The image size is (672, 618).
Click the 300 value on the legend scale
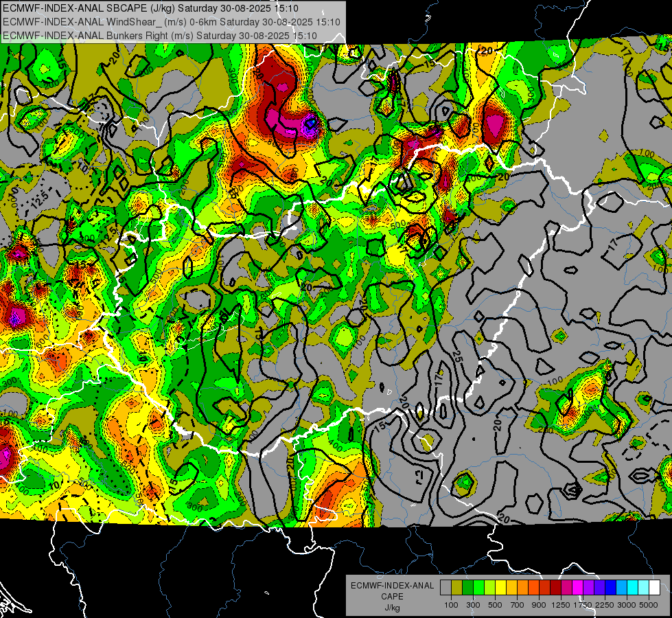473,605
